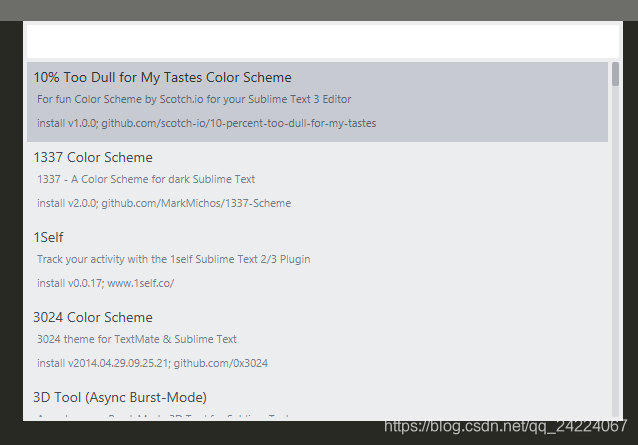Click 'install v0.0.17; www.1self.co/' line

tap(105, 284)
